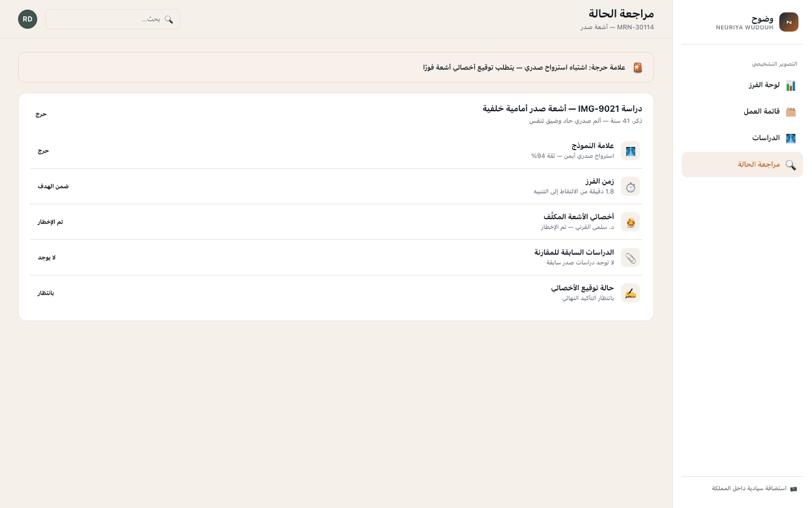Viewport: 812px width, 508px height.
Task: Focus the بحث search field
Action: tap(113, 19)
